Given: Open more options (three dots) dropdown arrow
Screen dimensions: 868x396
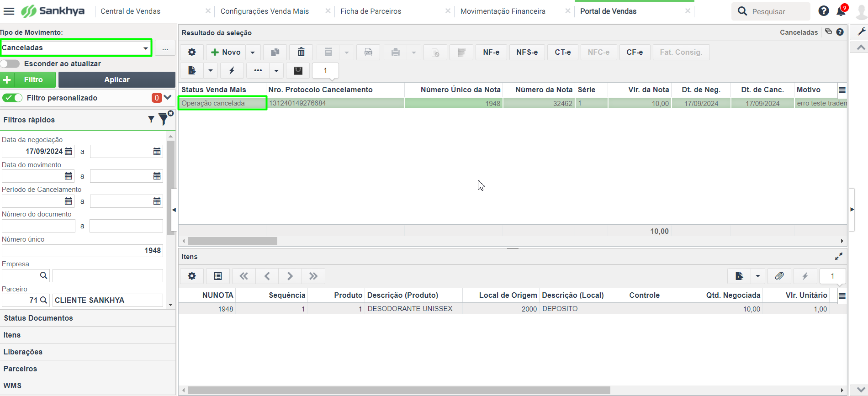Looking at the screenshot, I should click(x=276, y=70).
